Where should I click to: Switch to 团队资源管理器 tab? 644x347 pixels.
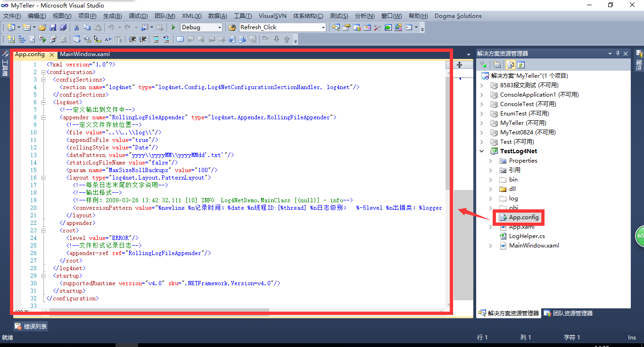tap(568, 313)
